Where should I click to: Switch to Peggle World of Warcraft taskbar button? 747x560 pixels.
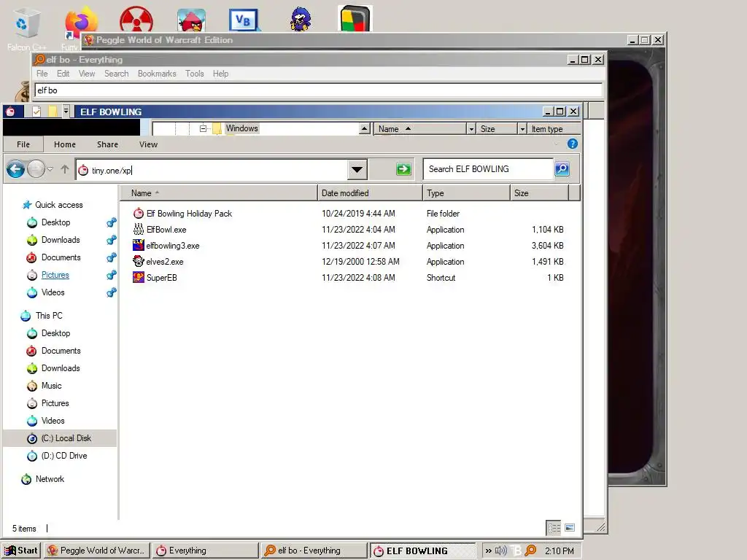click(x=97, y=551)
